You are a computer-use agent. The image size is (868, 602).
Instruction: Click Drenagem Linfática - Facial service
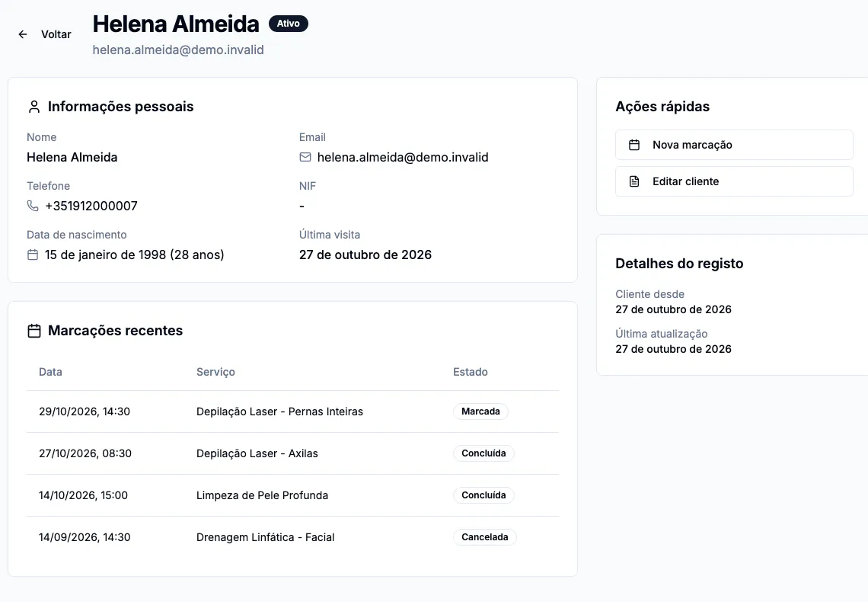(265, 537)
